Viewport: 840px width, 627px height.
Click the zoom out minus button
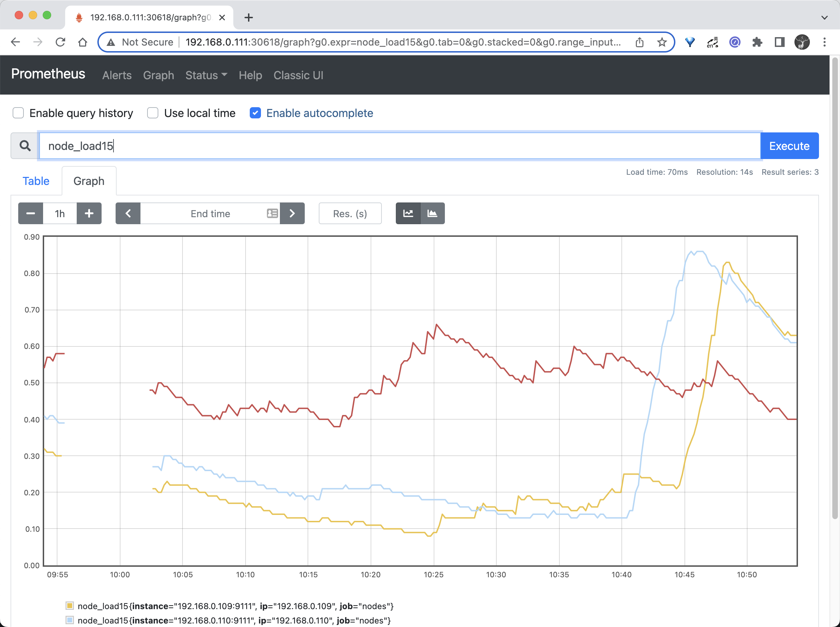[x=31, y=213]
